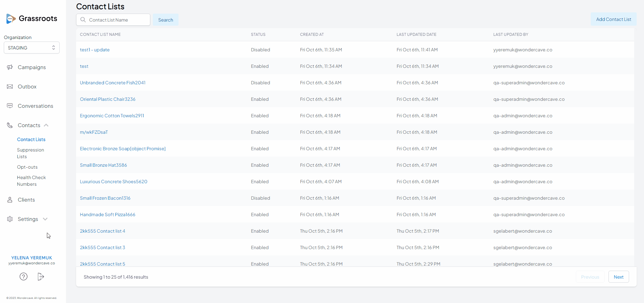Image resolution: width=644 pixels, height=303 pixels.
Task: Open the STAGING organization dropdown
Action: [x=32, y=48]
